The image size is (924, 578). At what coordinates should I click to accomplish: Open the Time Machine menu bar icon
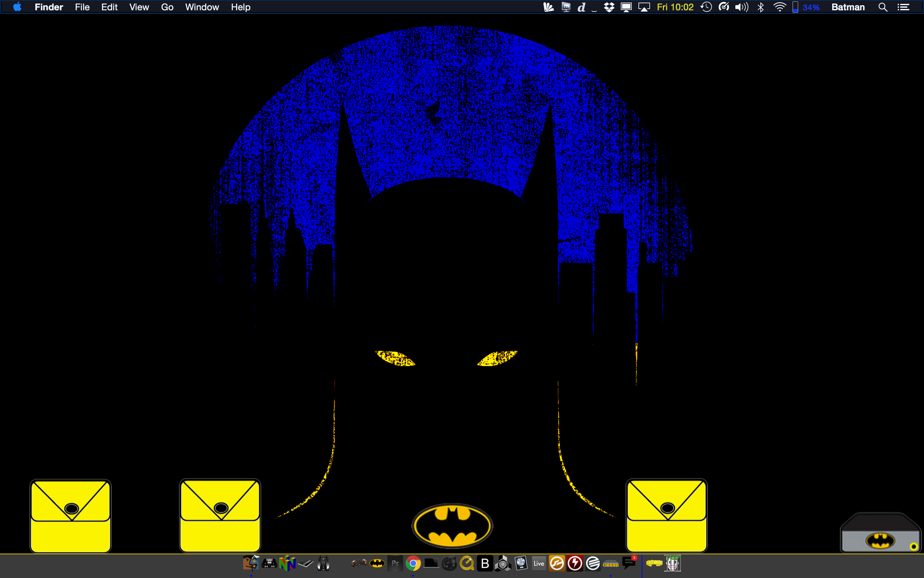706,7
